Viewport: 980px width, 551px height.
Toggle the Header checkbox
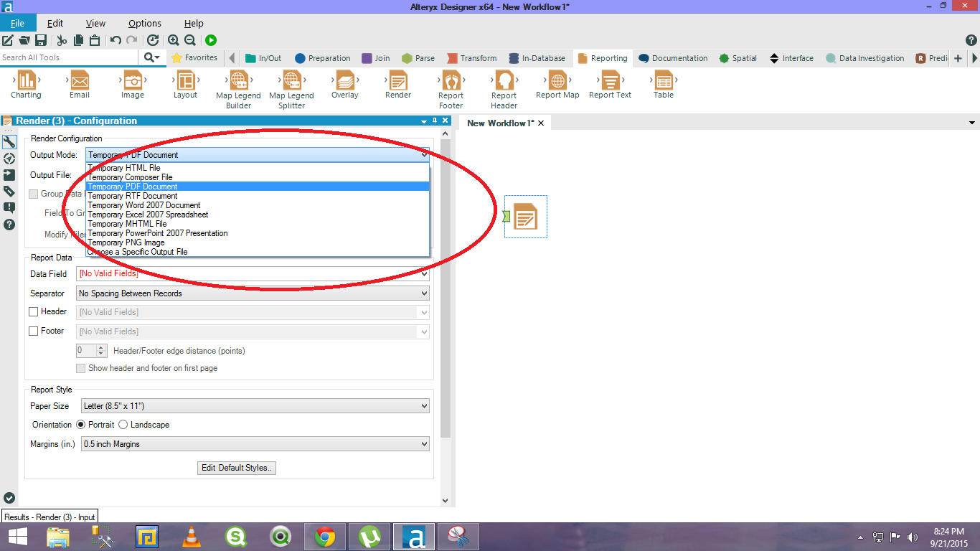coord(34,312)
